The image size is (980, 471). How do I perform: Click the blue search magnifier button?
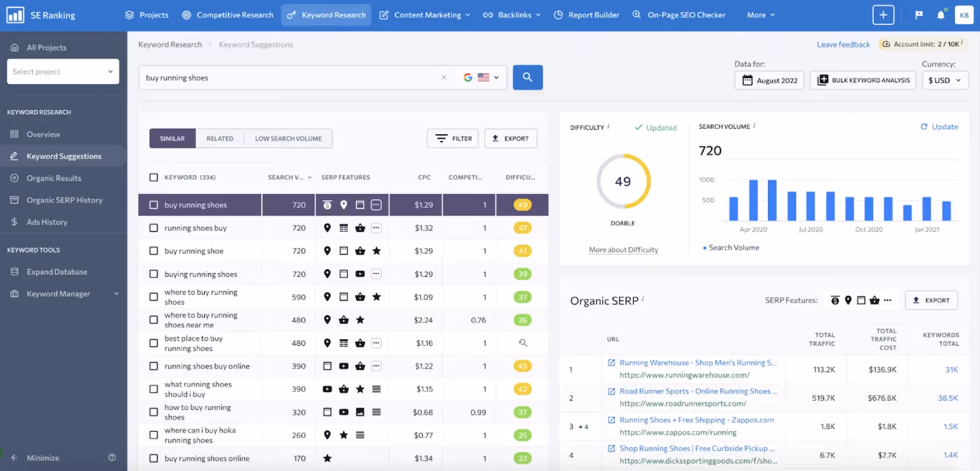pos(527,77)
